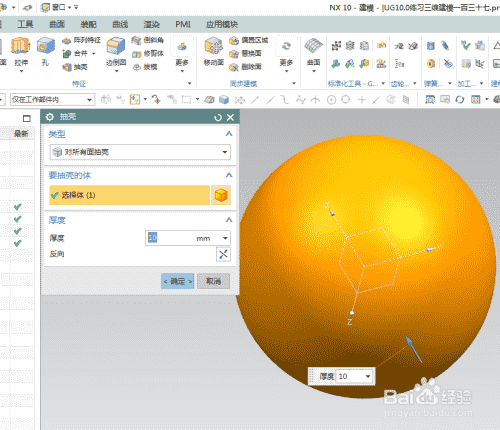Toggle the reverse direction (反向) button
The image size is (500, 430).
tap(223, 254)
